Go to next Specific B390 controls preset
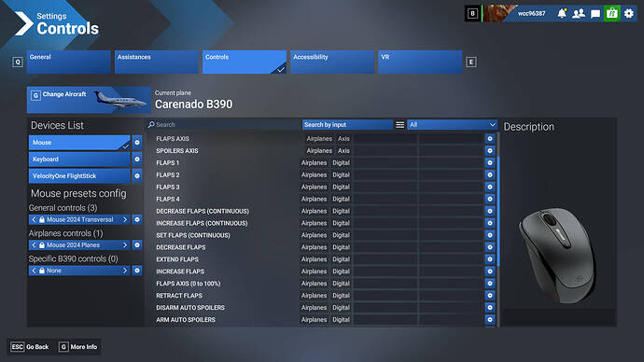The width and height of the screenshot is (644, 362). (125, 271)
